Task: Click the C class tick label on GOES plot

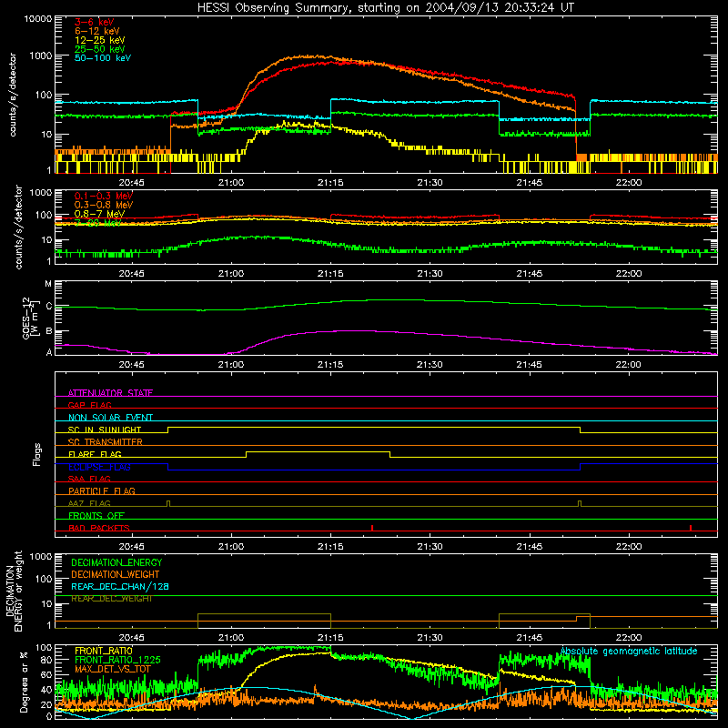Action: 49,307
